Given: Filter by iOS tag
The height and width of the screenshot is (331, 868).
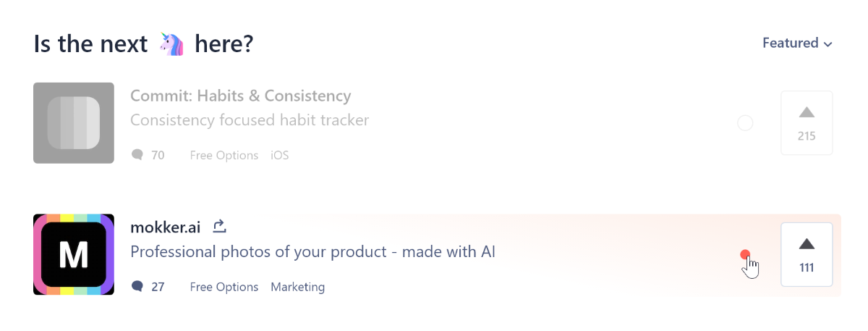Looking at the screenshot, I should [280, 155].
